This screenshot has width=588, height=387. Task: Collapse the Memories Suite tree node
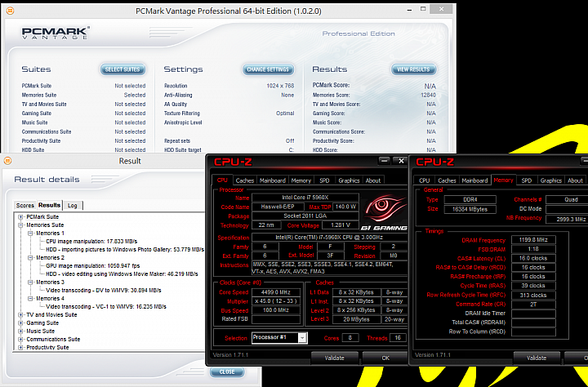[x=20, y=225]
